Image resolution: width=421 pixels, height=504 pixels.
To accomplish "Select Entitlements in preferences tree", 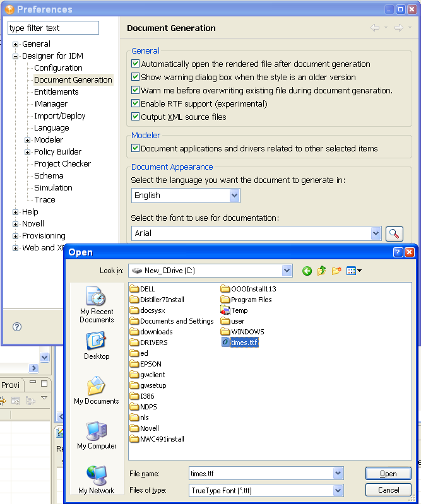I will (56, 92).
